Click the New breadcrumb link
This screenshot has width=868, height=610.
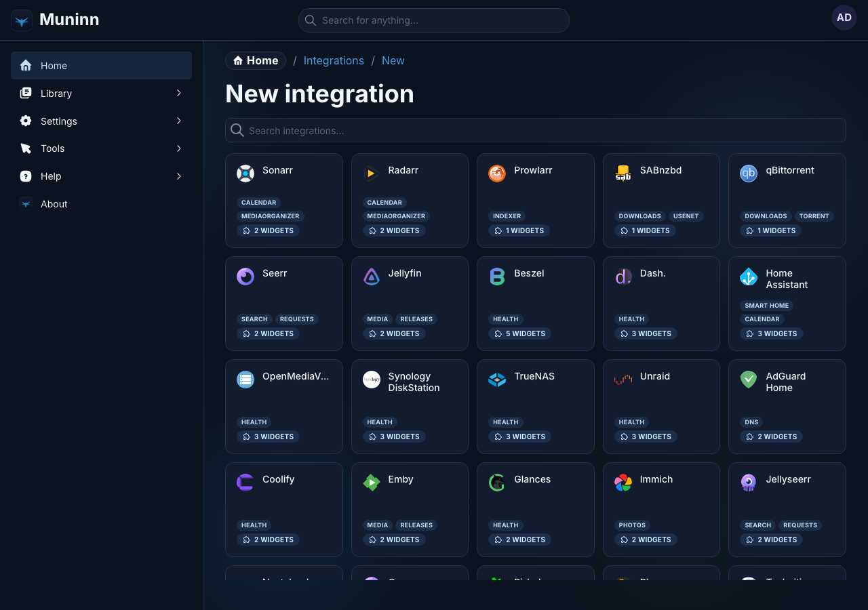(x=393, y=60)
